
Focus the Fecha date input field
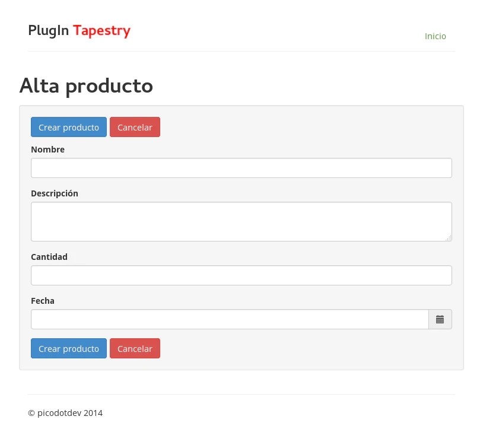tap(229, 319)
